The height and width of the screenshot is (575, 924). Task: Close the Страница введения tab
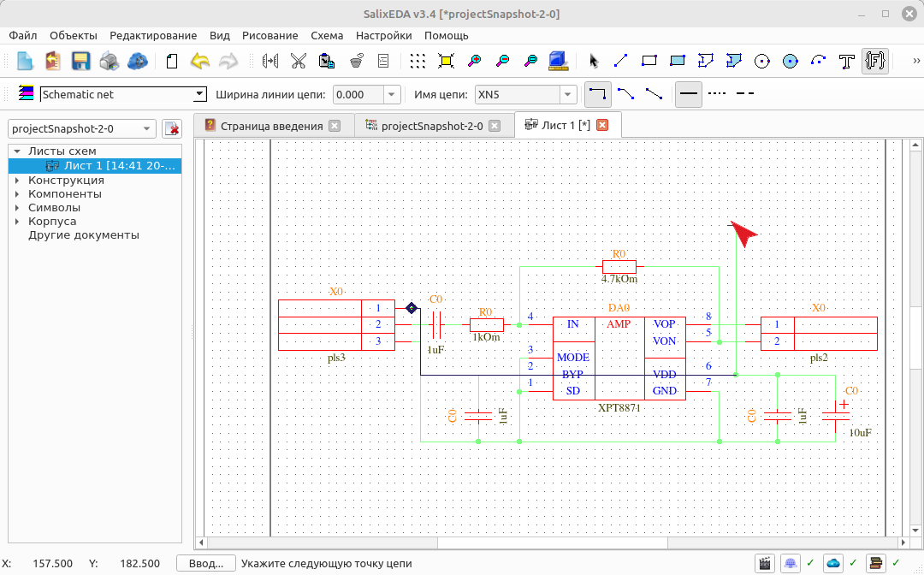(x=335, y=126)
